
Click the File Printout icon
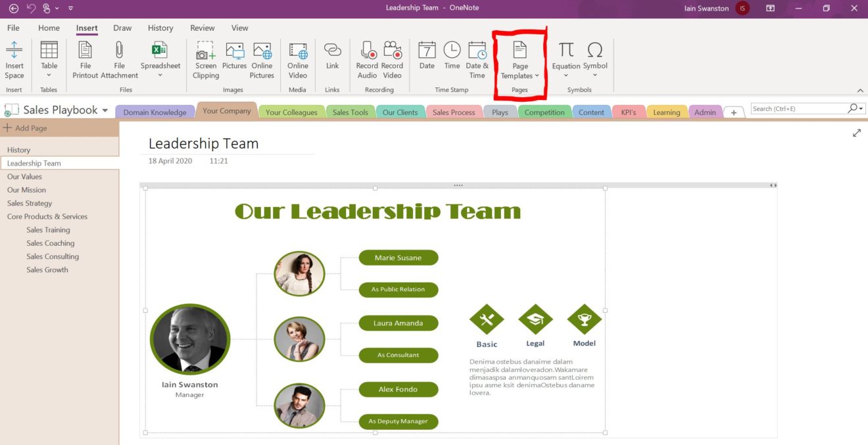[x=85, y=51]
